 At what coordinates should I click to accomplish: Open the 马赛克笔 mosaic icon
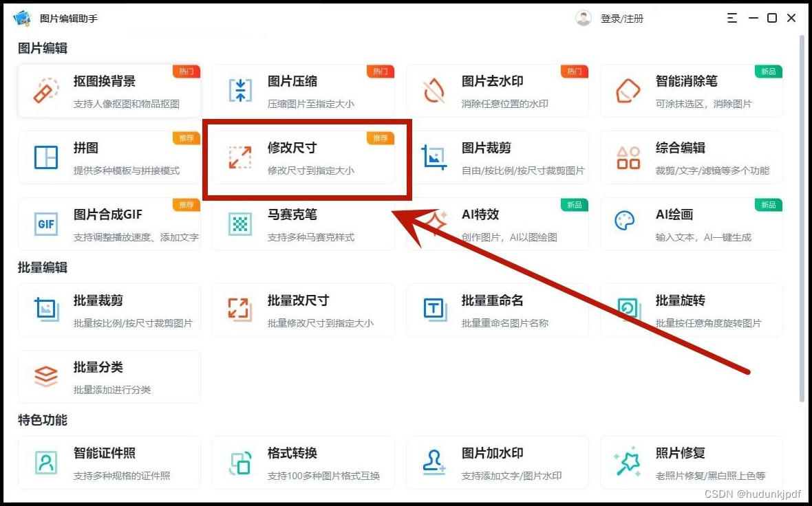[x=240, y=224]
